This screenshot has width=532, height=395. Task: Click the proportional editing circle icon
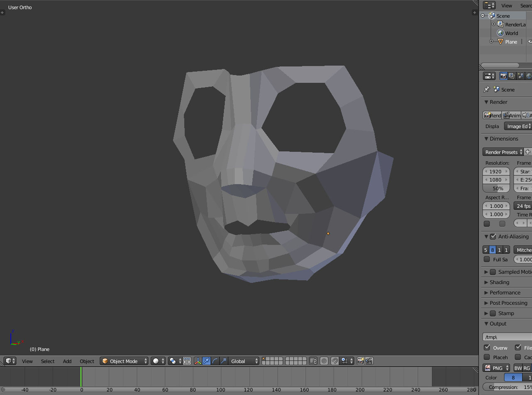pyautogui.click(x=324, y=361)
